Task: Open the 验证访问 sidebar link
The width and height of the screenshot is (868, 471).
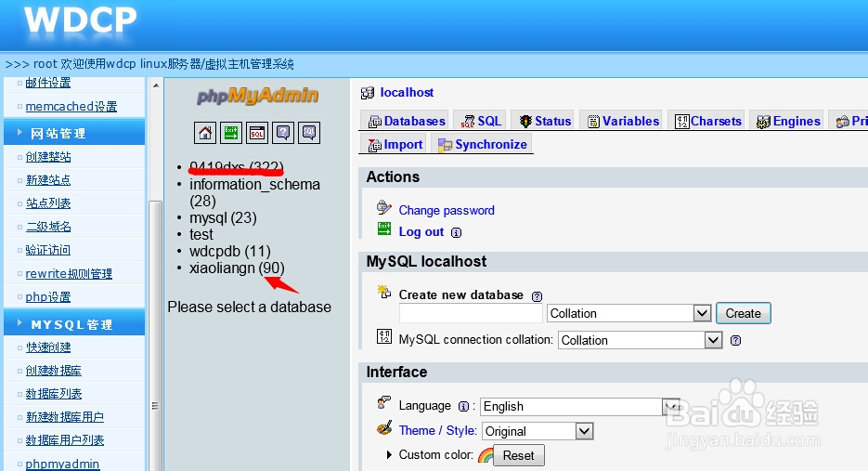Action: coord(48,250)
